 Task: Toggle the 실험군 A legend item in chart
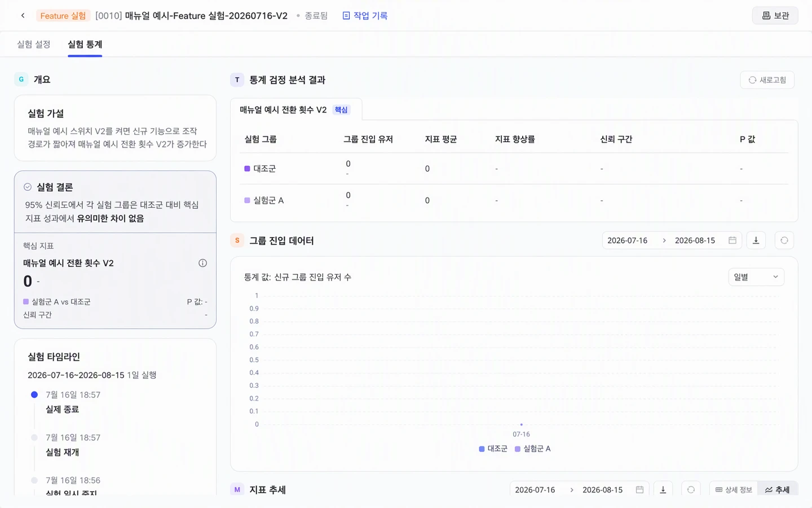click(x=533, y=449)
